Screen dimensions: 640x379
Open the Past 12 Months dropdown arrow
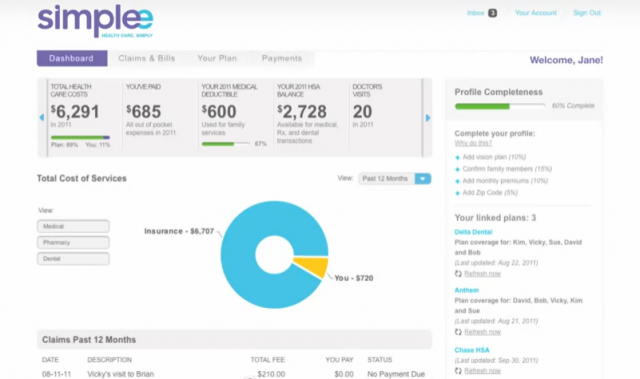[x=423, y=179]
